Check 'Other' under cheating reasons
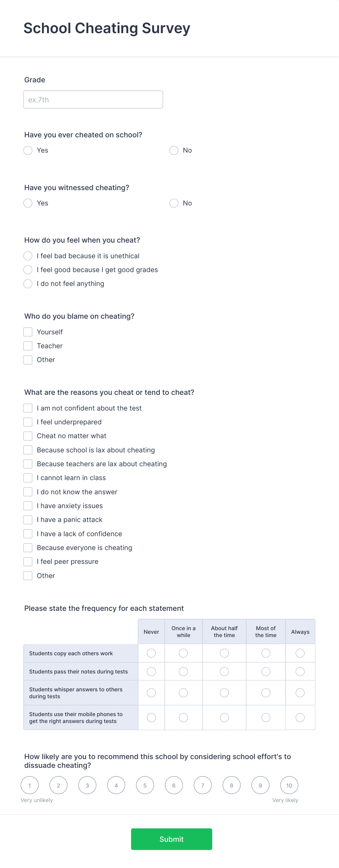The height and width of the screenshot is (868, 339). (x=28, y=576)
